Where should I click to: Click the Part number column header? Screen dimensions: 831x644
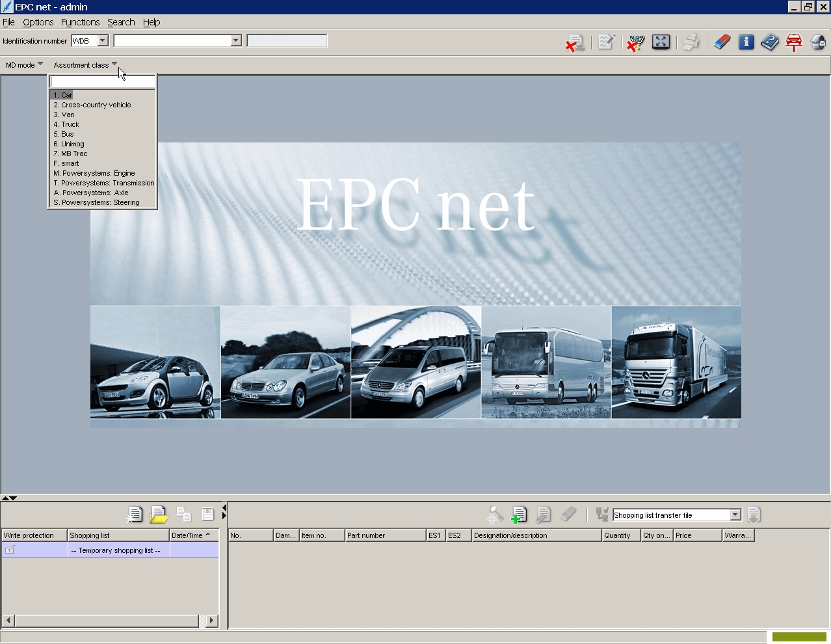coord(385,535)
